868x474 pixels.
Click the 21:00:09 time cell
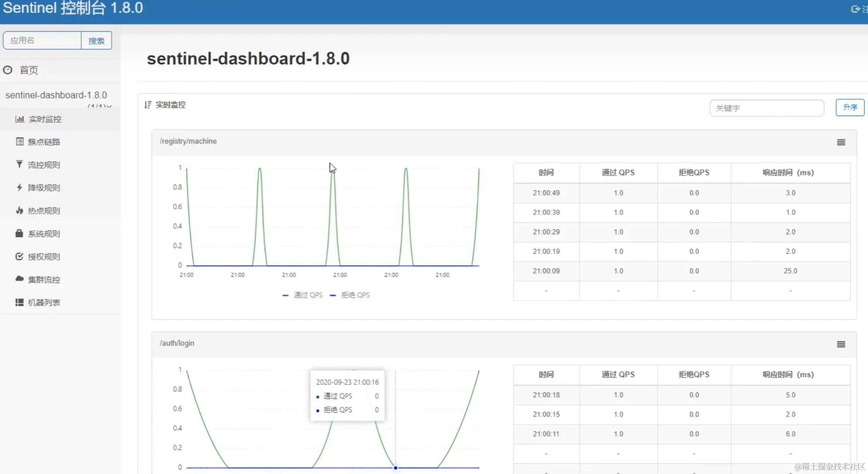click(x=546, y=271)
